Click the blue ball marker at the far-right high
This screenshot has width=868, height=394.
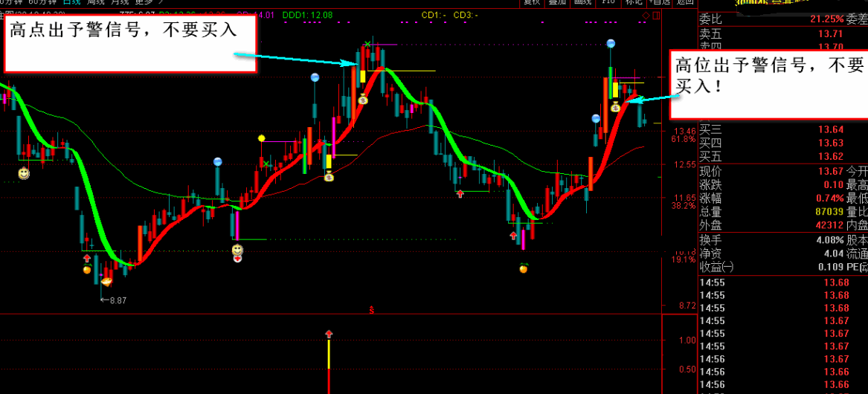pos(611,44)
